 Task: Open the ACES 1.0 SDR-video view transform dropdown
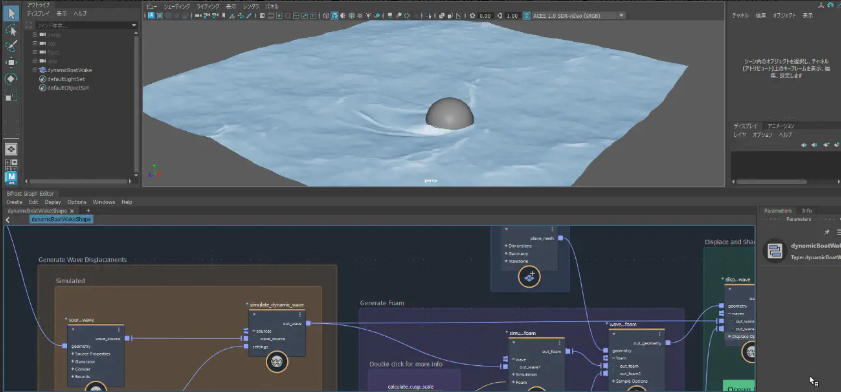(622, 16)
